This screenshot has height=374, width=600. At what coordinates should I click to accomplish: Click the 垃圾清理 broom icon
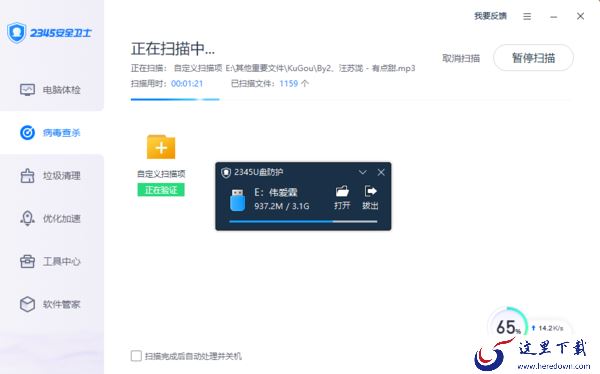tap(27, 176)
